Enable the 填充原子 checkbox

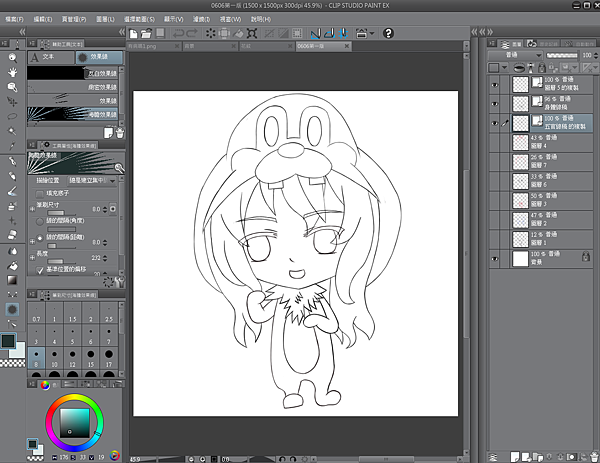click(39, 192)
